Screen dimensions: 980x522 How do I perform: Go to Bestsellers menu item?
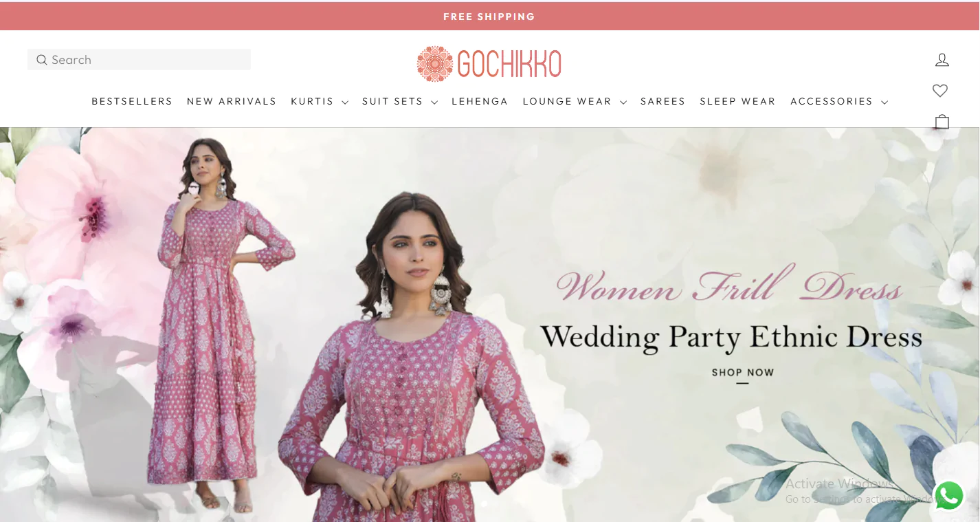pos(132,102)
